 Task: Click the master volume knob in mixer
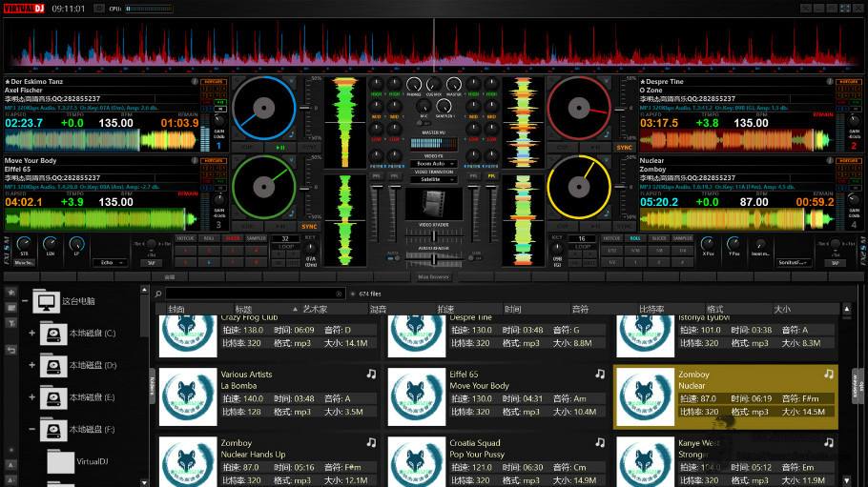(x=454, y=85)
